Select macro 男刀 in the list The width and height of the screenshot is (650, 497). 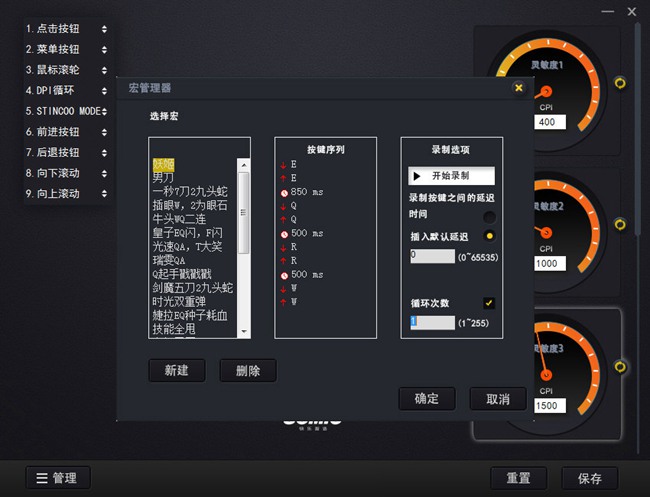tap(163, 178)
